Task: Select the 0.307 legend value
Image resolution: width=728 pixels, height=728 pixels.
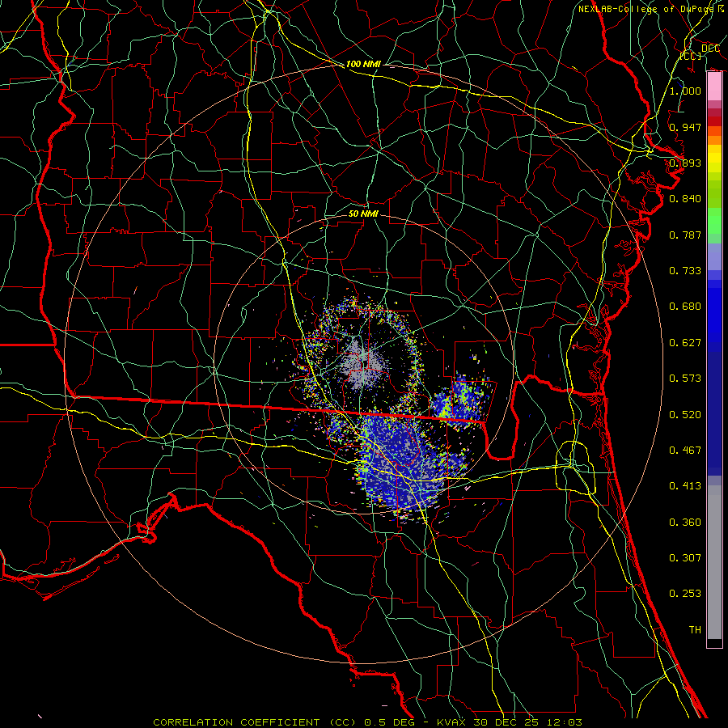Action: tap(685, 558)
